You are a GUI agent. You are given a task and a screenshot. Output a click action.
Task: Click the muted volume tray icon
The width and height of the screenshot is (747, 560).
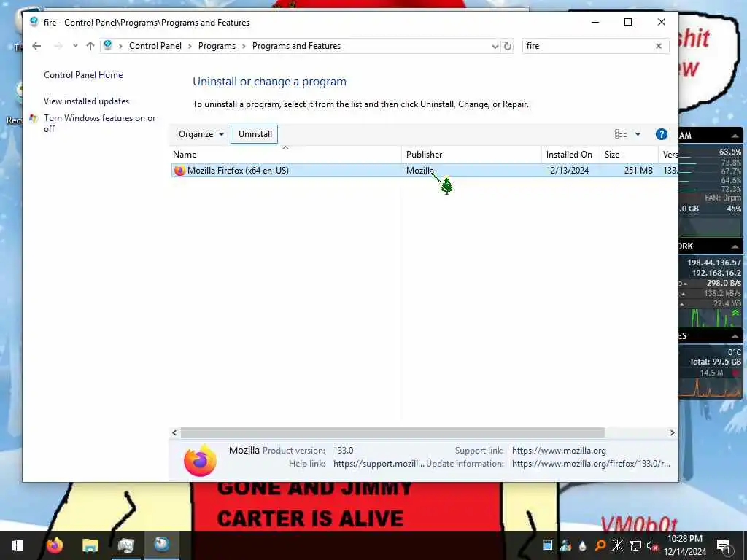(652, 546)
